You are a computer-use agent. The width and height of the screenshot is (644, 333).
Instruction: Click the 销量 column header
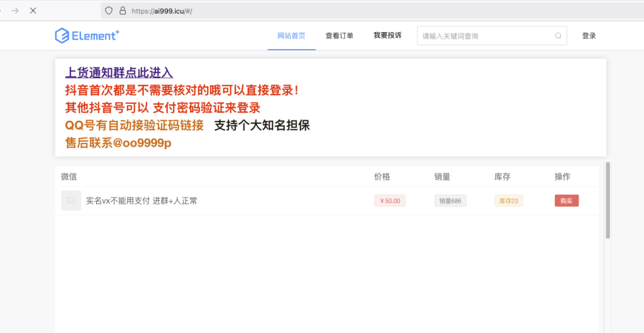coord(442,177)
